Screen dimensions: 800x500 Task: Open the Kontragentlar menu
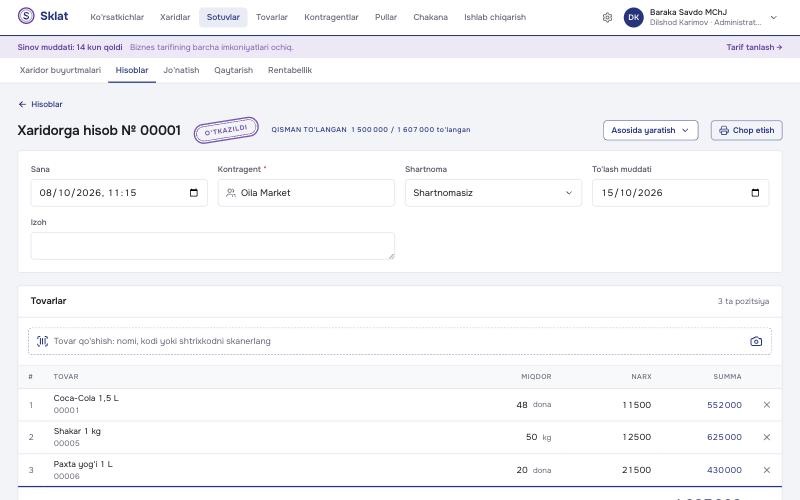pyautogui.click(x=331, y=17)
